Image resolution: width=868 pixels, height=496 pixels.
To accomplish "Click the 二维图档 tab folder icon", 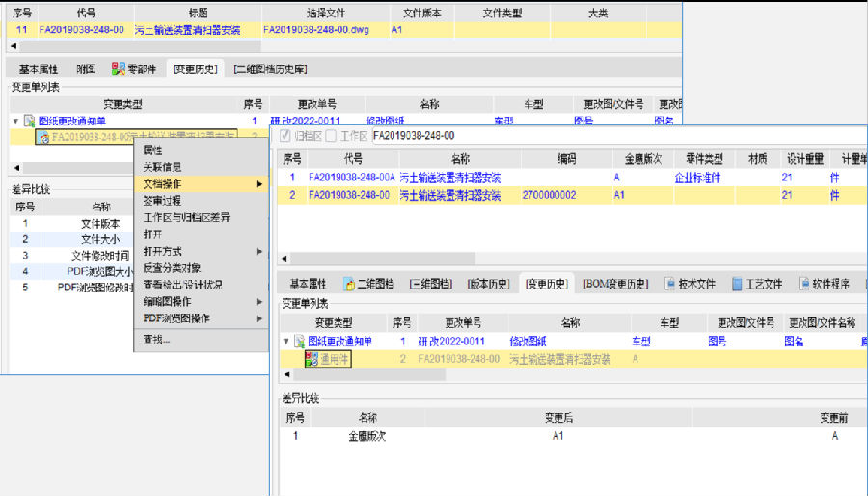I will [349, 284].
